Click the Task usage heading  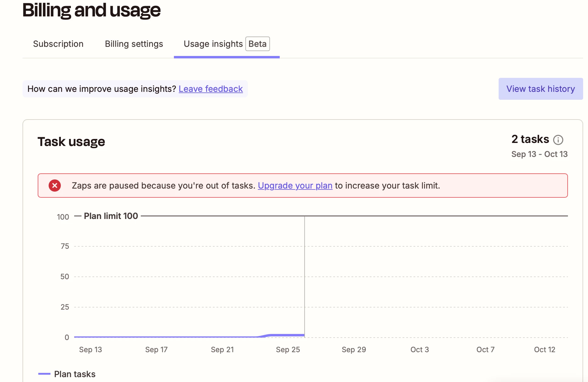pos(71,142)
